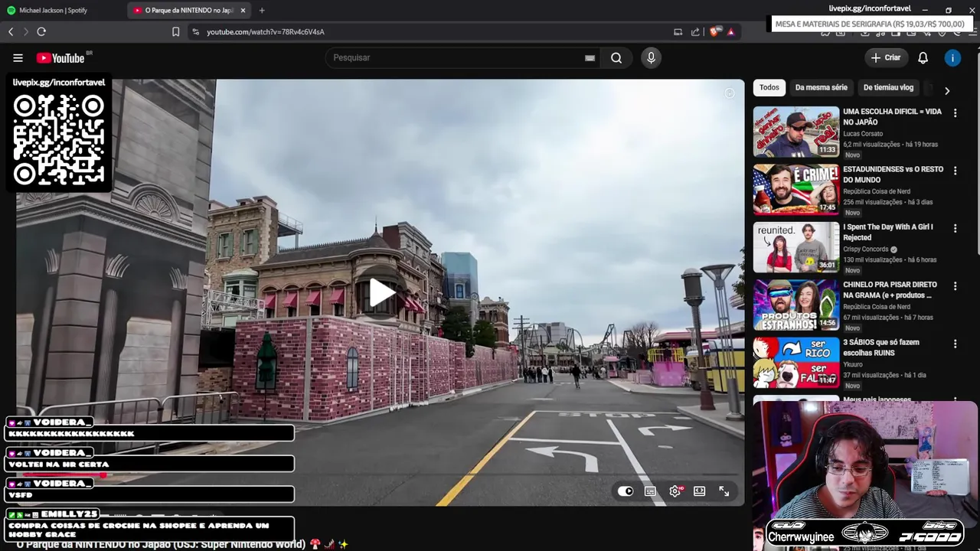
Task: Enter fullscreen with the expand arrows icon
Action: 724,491
